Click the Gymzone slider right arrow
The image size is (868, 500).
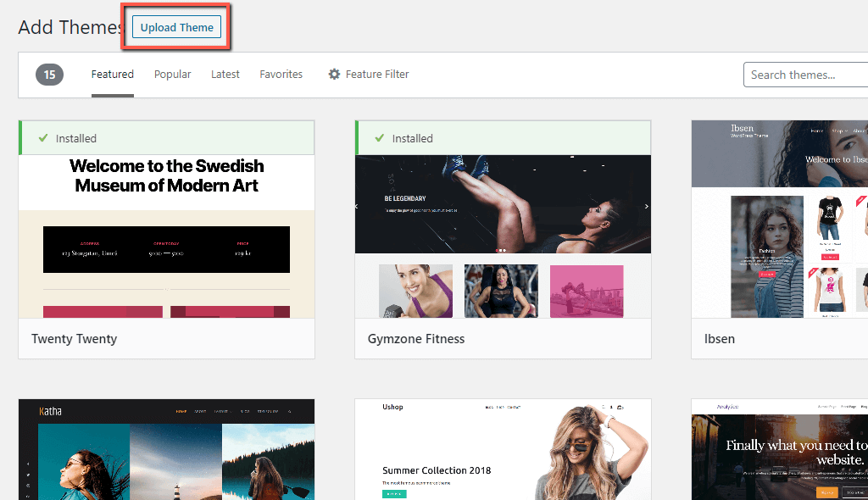point(646,206)
